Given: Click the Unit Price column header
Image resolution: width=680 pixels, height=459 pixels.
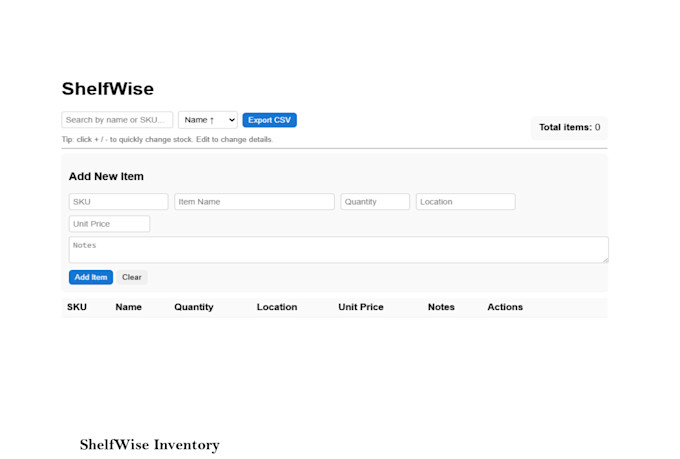Looking at the screenshot, I should (361, 307).
